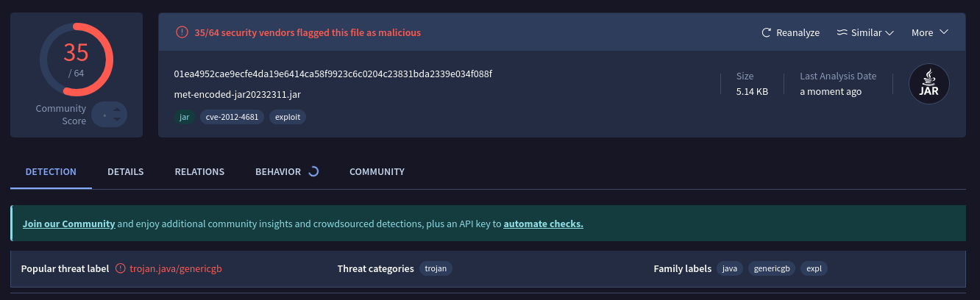Click the file SHA-256 hash text

click(333, 74)
